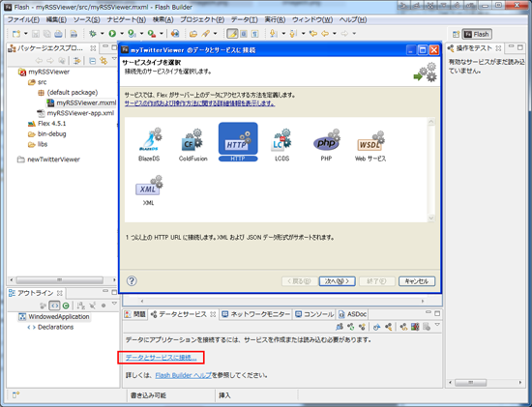The width and height of the screenshot is (532, 407).
Task: Open the Run button dropdown arrow
Action: (122, 33)
